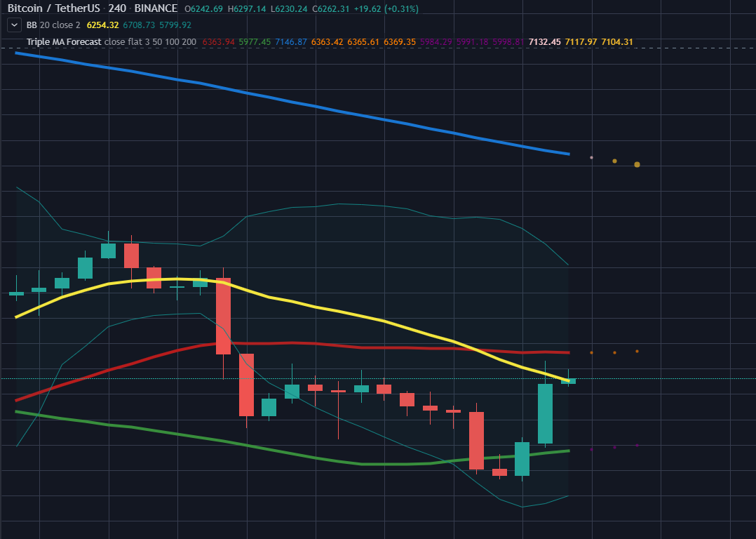Click the yellow BB basis value 6254.32
Image resolution: width=756 pixels, height=539 pixels.
point(102,25)
